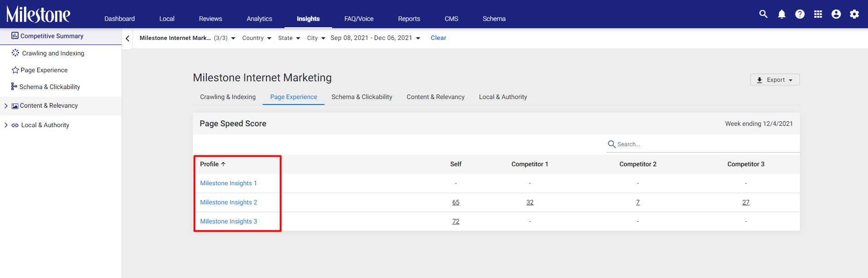
Task: Open Milestone Insights 2 profile link
Action: (229, 202)
